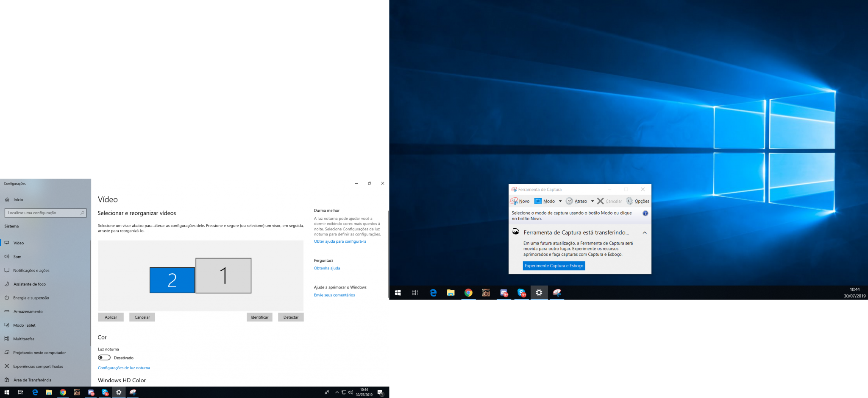Click the Identificar button

coord(259,317)
